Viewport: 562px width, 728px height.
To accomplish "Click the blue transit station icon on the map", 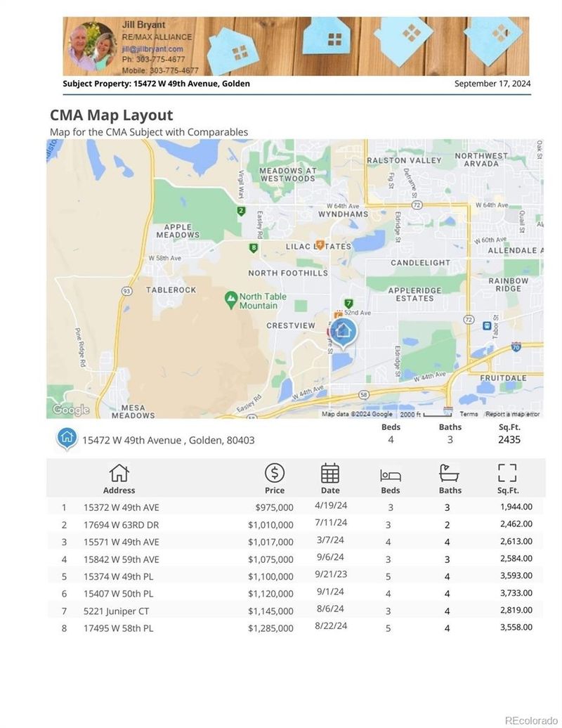I will (487, 325).
